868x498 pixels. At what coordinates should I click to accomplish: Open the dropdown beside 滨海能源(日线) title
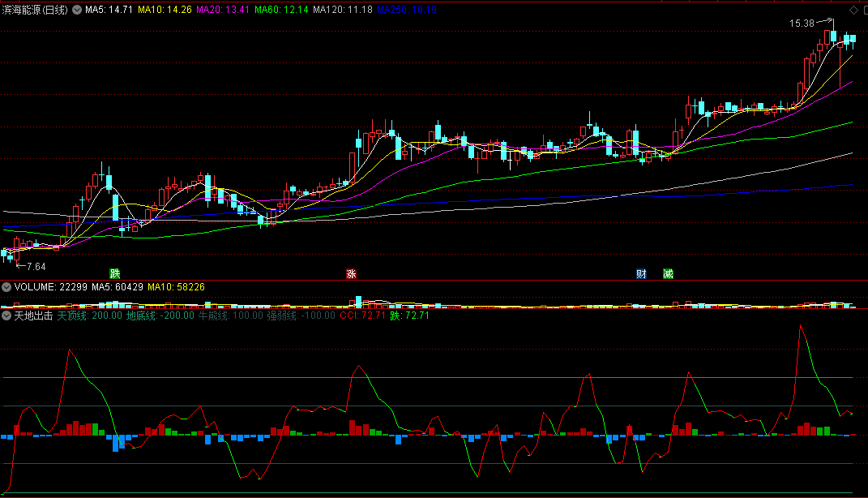[x=77, y=10]
